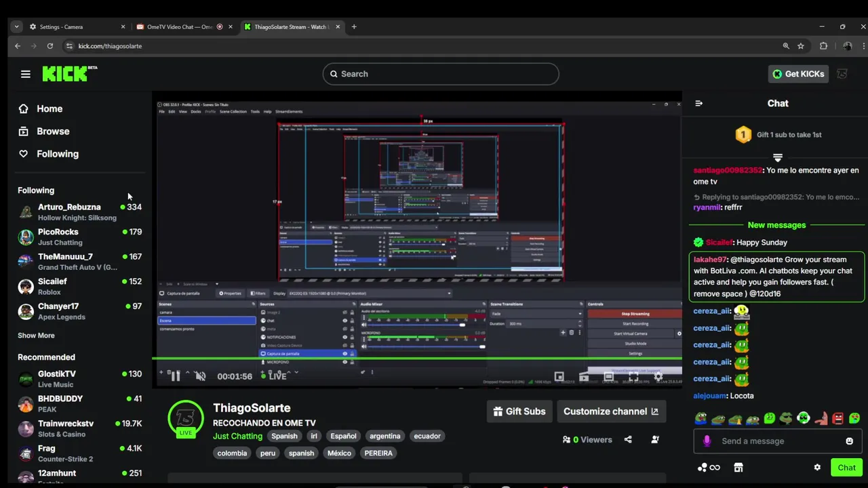This screenshot has height=488, width=868.
Task: Collapse the chat panel with arrow icon
Action: tap(699, 104)
